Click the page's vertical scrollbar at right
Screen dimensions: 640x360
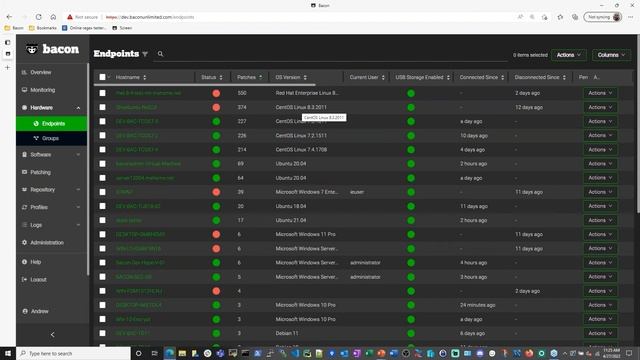[638, 124]
